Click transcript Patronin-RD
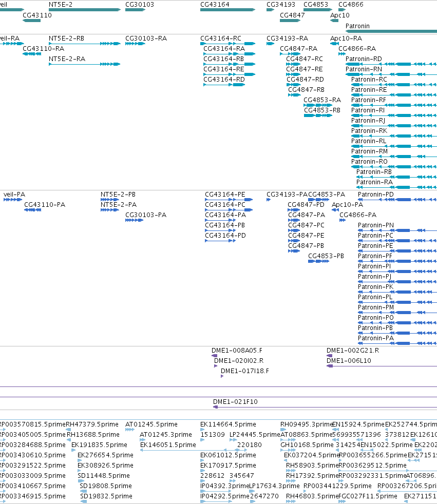 coord(391,64)
